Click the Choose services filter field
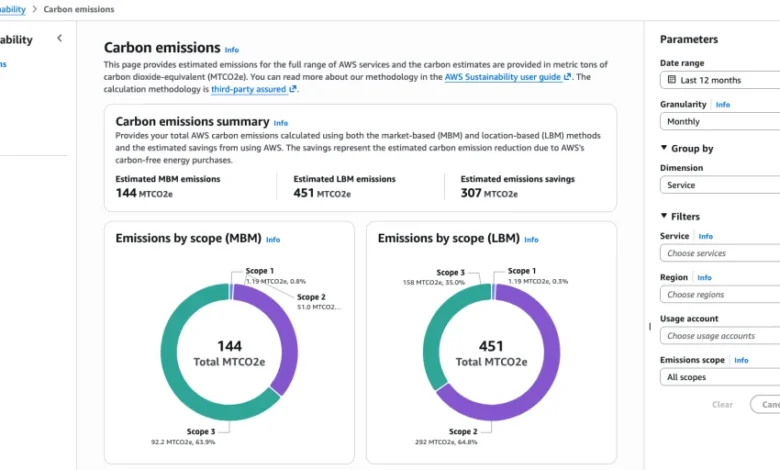 722,253
